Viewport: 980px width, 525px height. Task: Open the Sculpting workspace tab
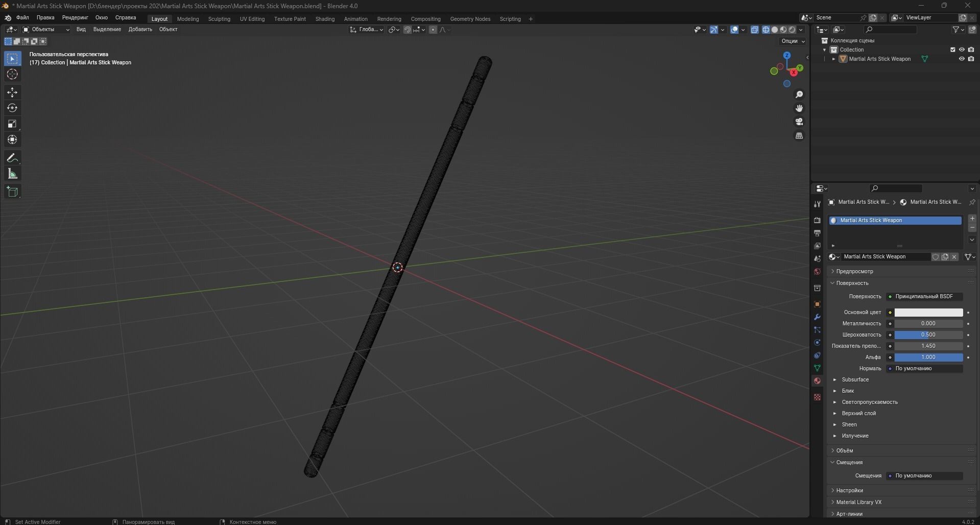pyautogui.click(x=219, y=19)
